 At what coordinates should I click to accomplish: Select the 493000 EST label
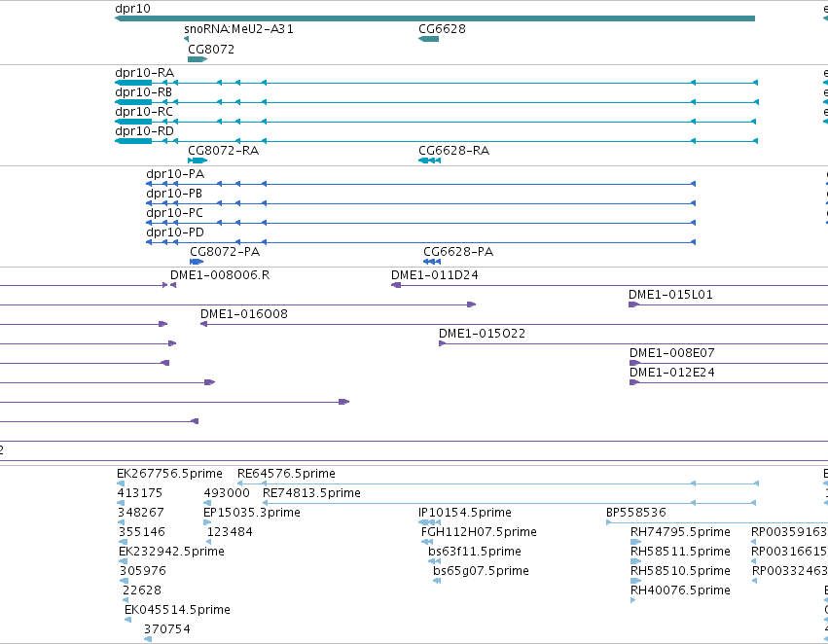click(x=227, y=493)
